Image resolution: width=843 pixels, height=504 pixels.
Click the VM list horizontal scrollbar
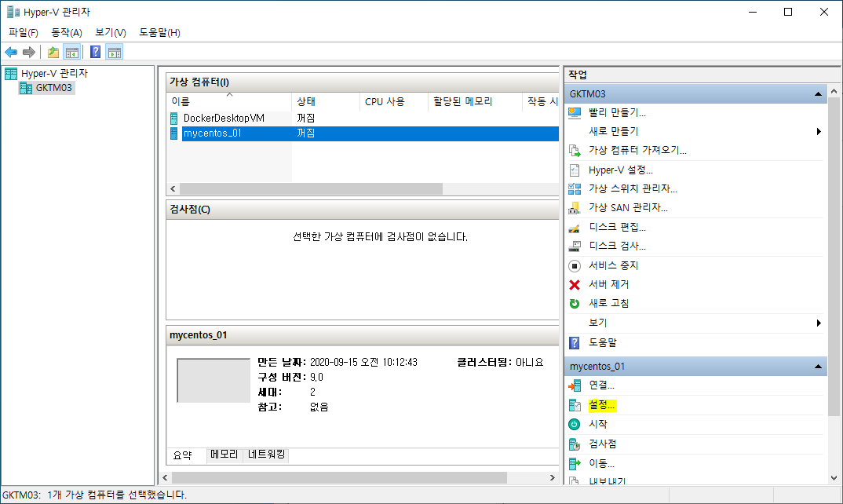coord(311,188)
